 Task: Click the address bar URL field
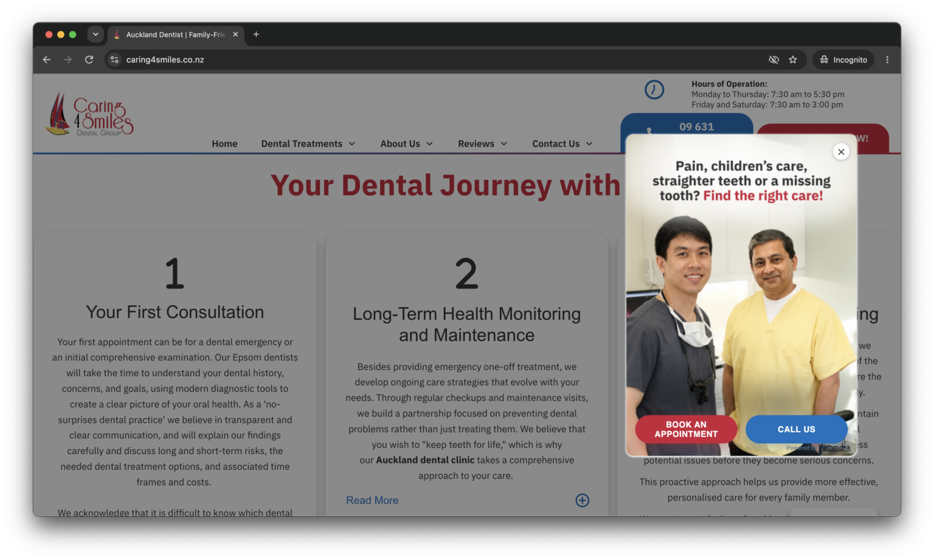[438, 60]
